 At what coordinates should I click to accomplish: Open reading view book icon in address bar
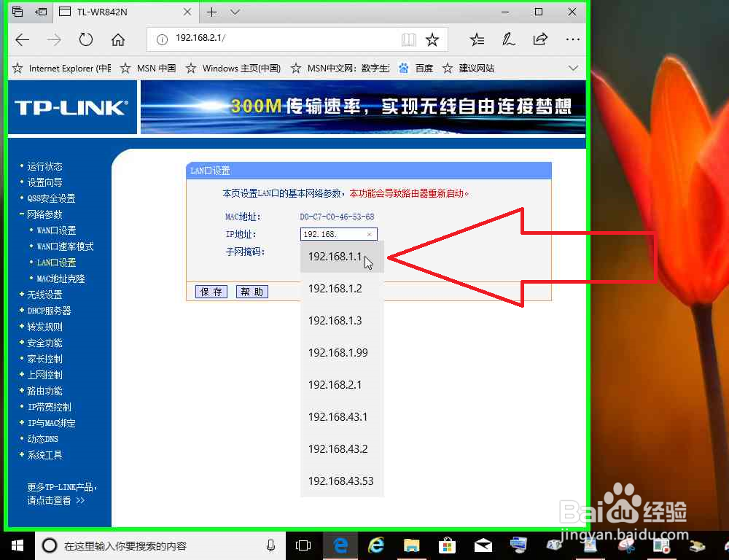pos(409,40)
